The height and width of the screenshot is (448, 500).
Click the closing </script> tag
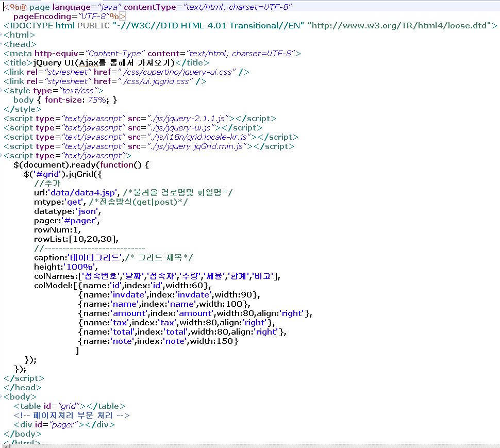[x=24, y=378]
